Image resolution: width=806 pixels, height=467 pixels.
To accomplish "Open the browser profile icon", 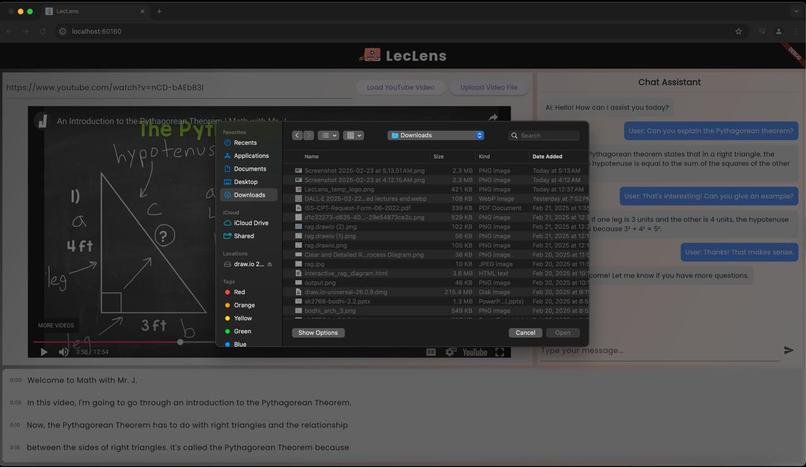I will (x=779, y=31).
